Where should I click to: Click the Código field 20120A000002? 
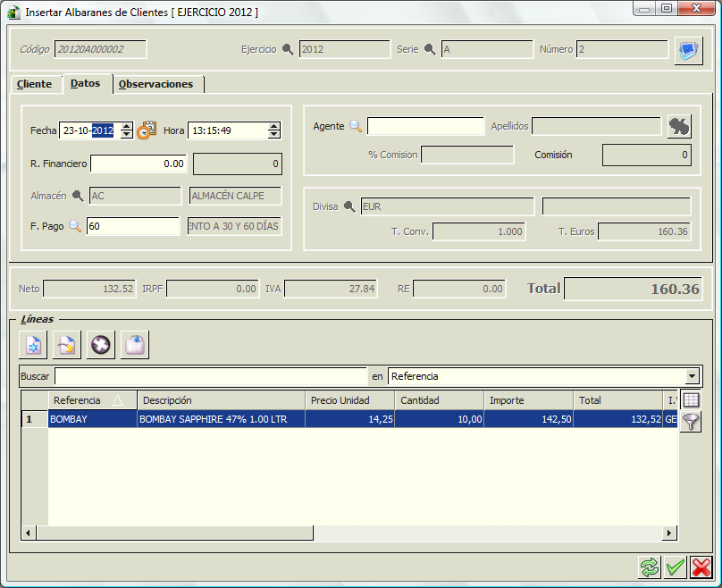tap(100, 49)
